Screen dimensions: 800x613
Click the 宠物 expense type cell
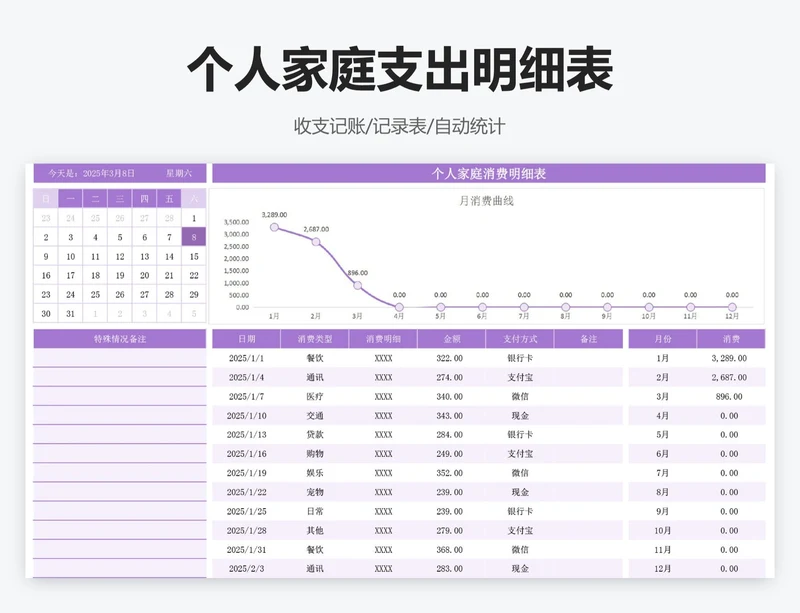point(315,492)
